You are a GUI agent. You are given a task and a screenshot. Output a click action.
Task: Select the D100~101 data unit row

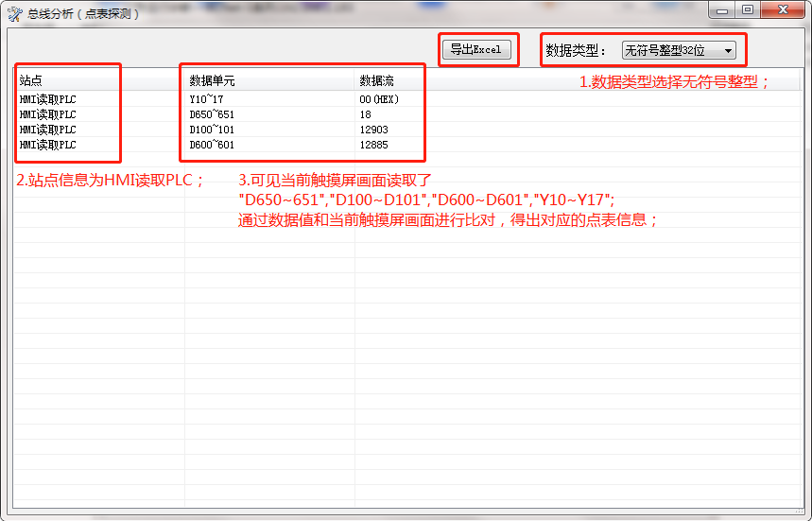211,130
